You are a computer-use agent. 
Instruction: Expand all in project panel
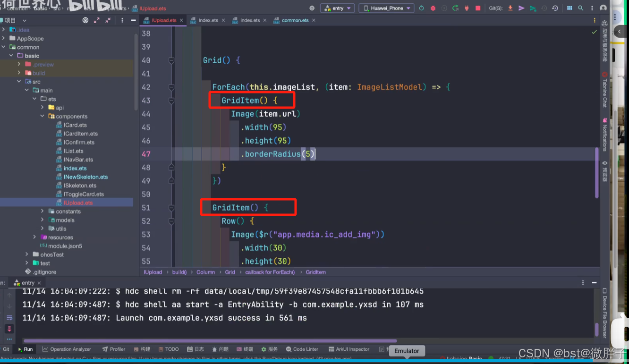[97, 20]
